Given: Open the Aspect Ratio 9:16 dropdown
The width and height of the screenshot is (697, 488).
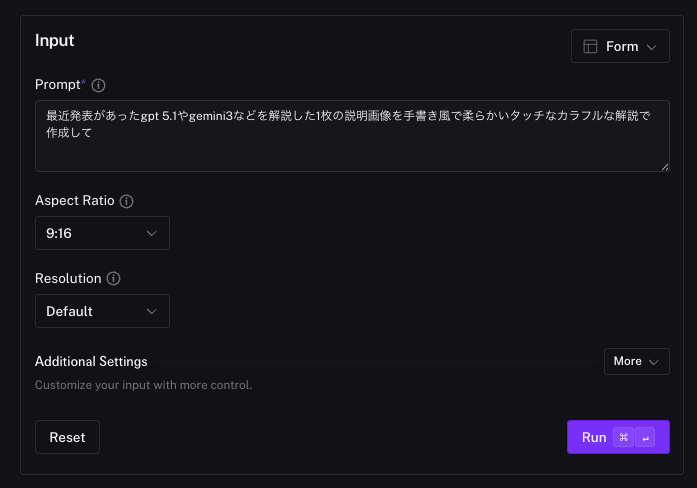Looking at the screenshot, I should 102,233.
